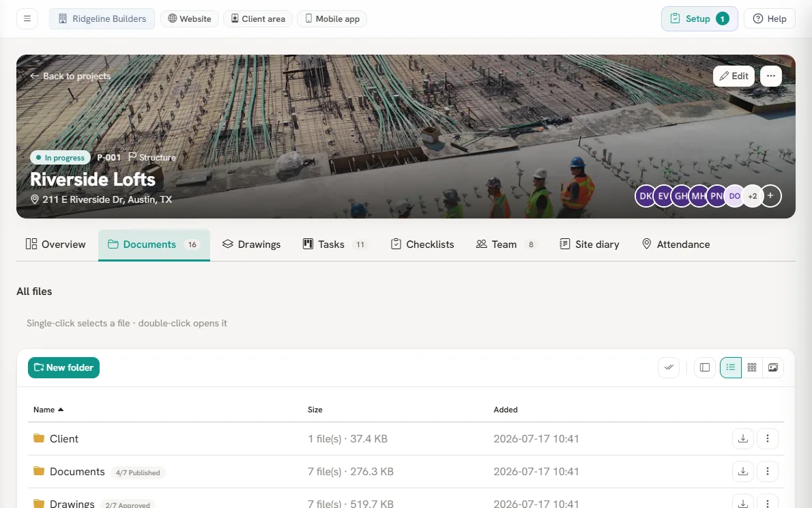This screenshot has width=812, height=508.
Task: Open the Website link
Action: point(190,18)
